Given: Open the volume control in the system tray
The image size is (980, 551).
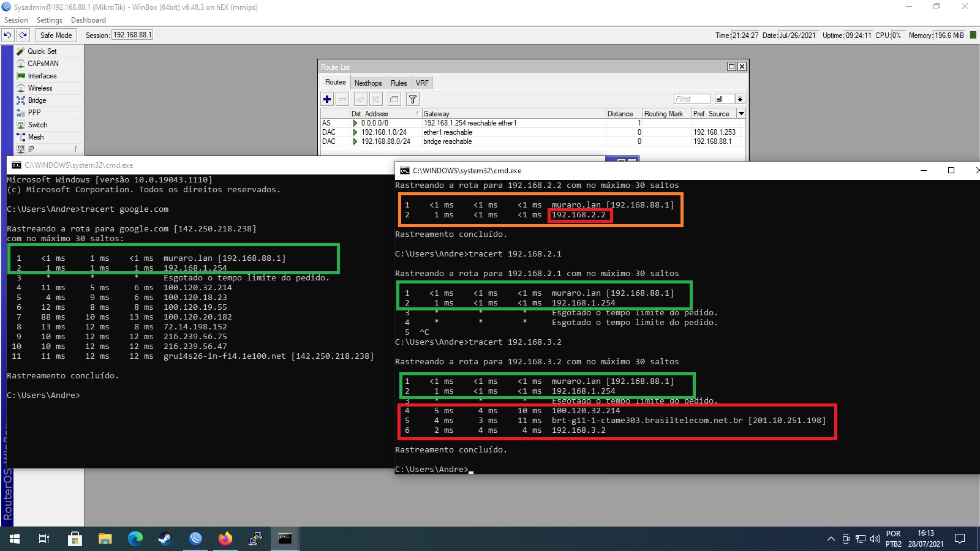Looking at the screenshot, I should coord(875,539).
